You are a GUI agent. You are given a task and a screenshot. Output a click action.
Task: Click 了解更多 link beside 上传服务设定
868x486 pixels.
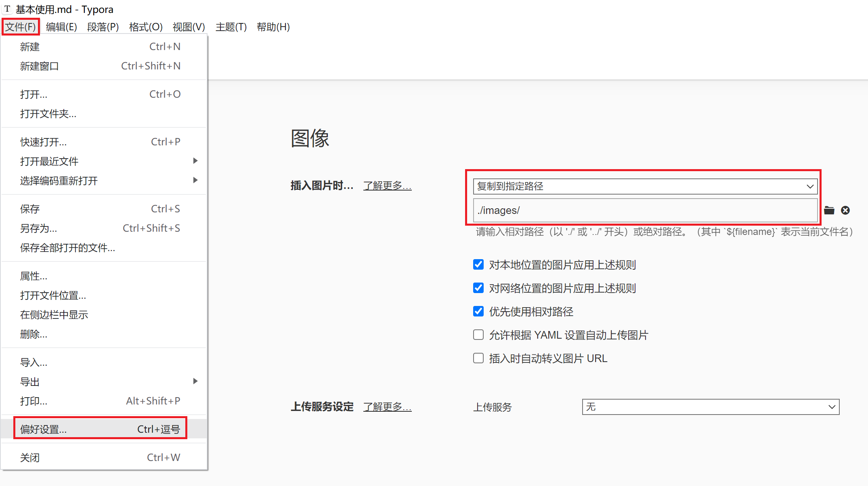pos(387,407)
